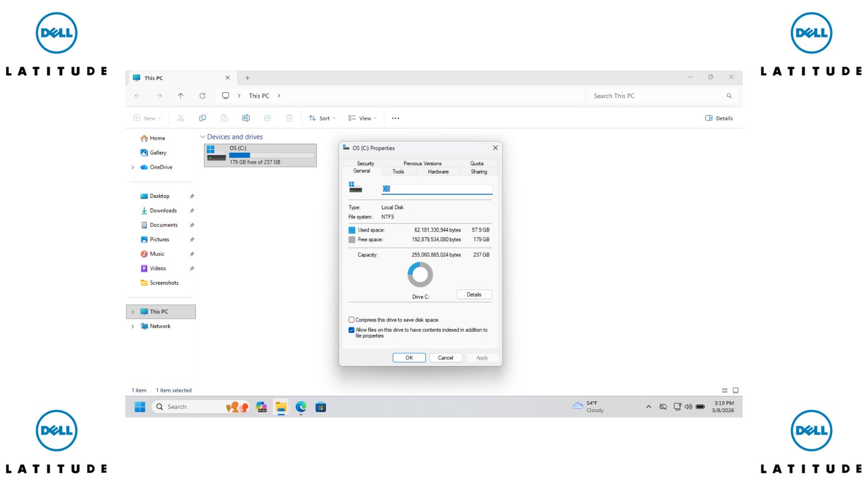Click the Cut toolbar icon
868x488 pixels.
pos(181,118)
